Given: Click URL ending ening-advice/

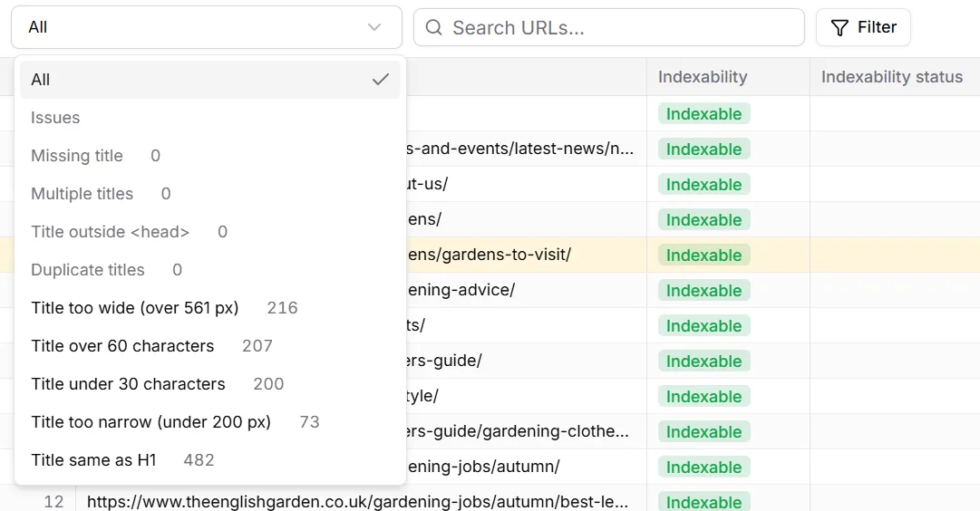Looking at the screenshot, I should [461, 290].
